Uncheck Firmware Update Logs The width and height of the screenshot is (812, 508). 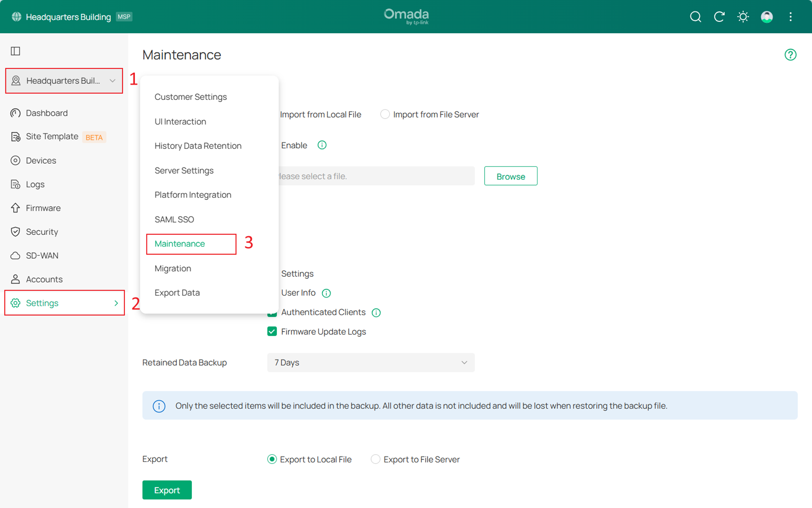tap(272, 332)
